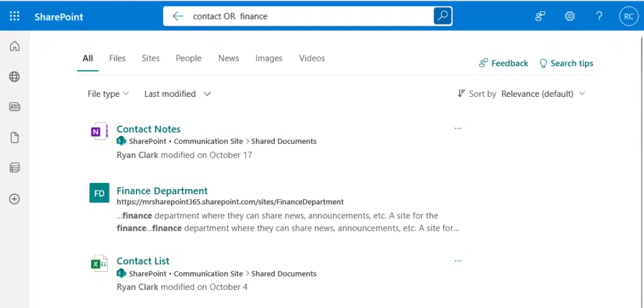Switch to the People tab
Screen dimensions: 644x308
[x=189, y=58]
